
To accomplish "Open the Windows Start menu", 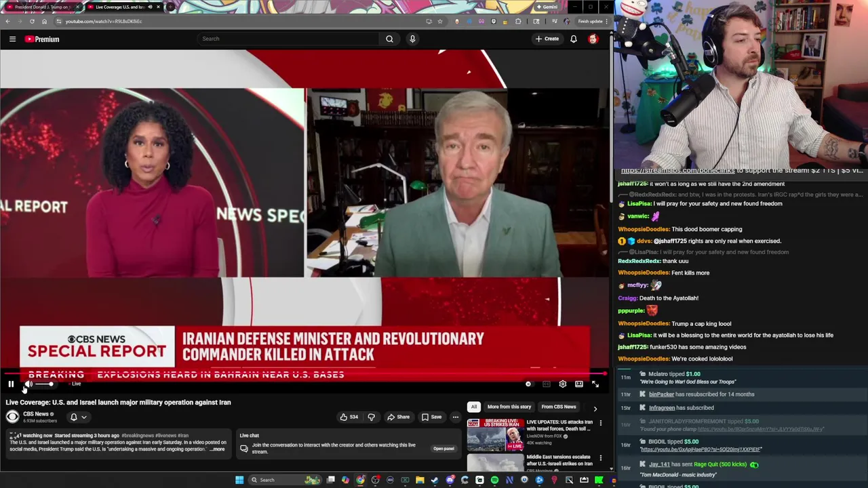I will [239, 480].
